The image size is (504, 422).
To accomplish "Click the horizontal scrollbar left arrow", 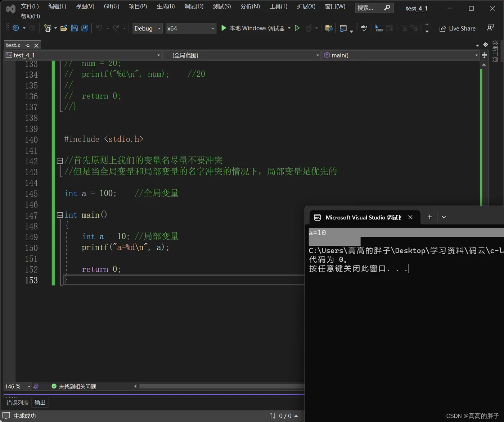I will pyautogui.click(x=135, y=386).
